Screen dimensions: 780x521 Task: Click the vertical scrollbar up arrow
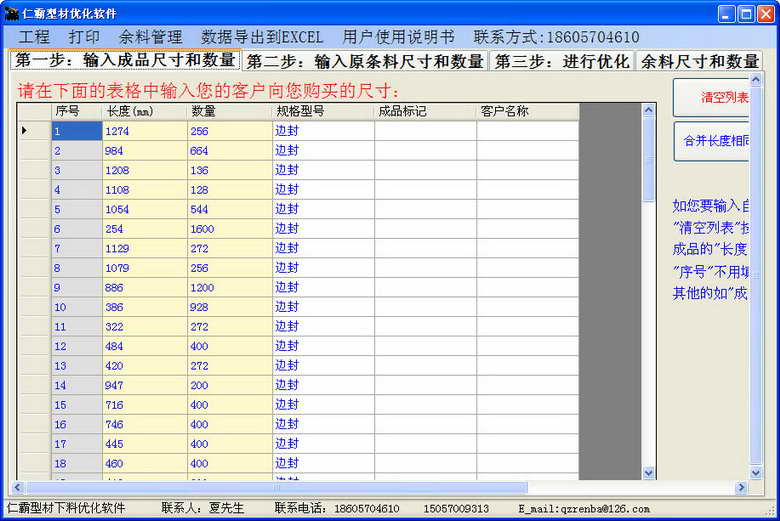click(648, 110)
